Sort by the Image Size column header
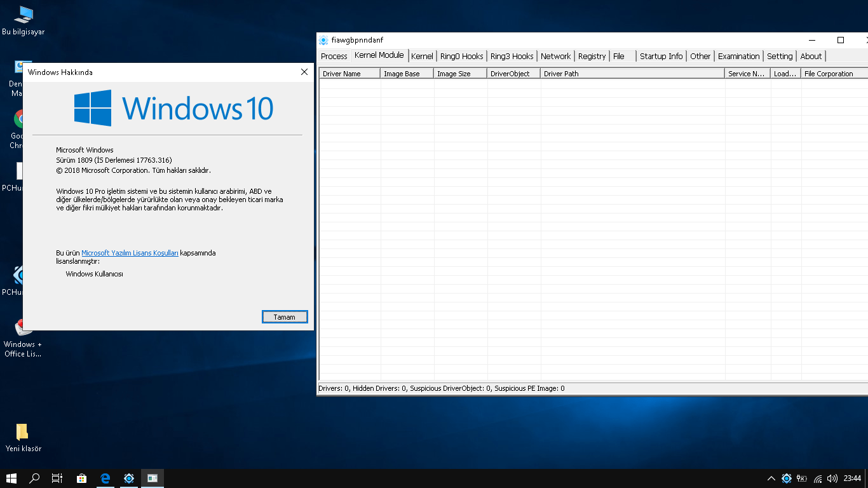The height and width of the screenshot is (488, 868). pyautogui.click(x=461, y=74)
